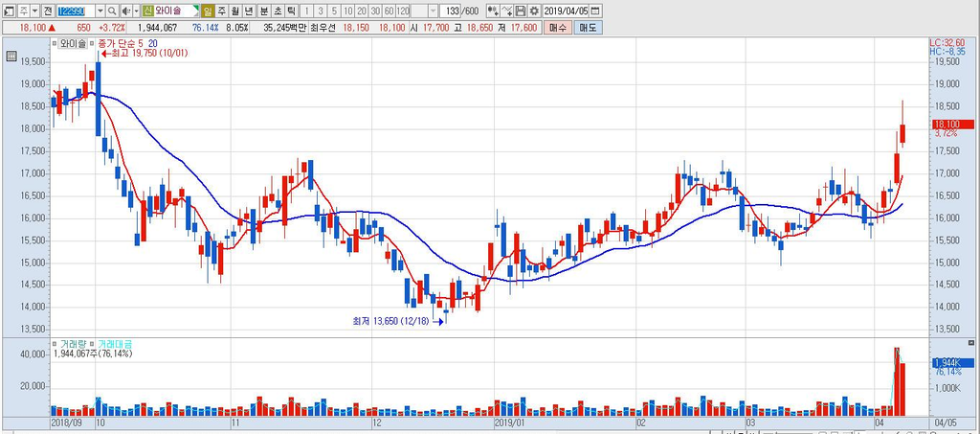Click the 매수 buy button
This screenshot has width=980, height=434.
coord(556,28)
